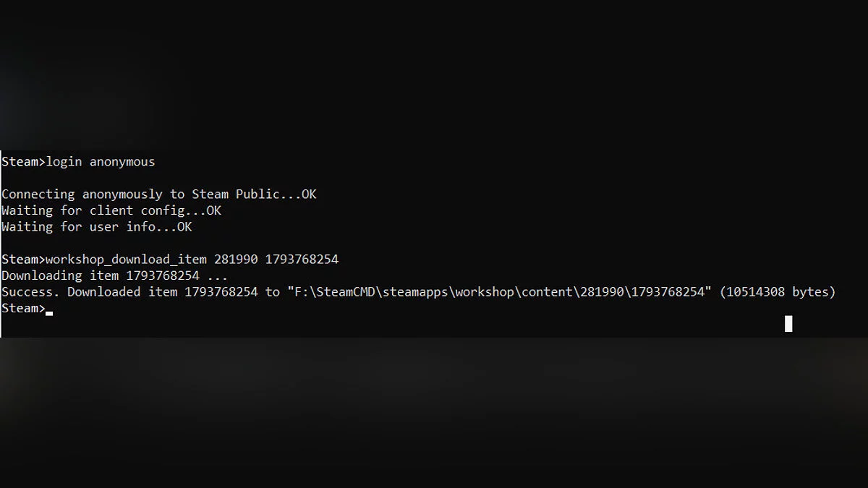Image resolution: width=868 pixels, height=488 pixels.
Task: Click app ID 281990 in the workshop command
Action: coord(236,260)
